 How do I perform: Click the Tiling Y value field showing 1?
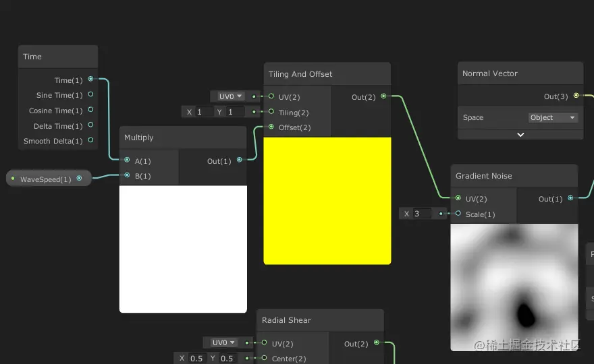[x=235, y=112]
